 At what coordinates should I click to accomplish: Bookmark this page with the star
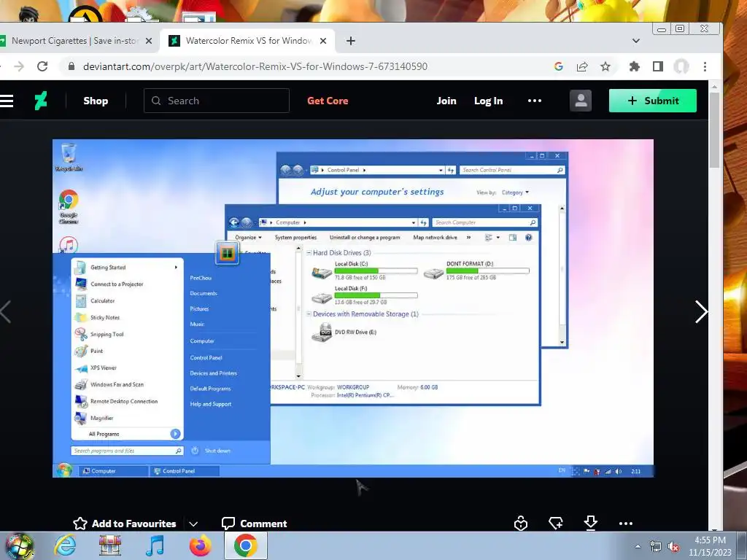tap(605, 66)
